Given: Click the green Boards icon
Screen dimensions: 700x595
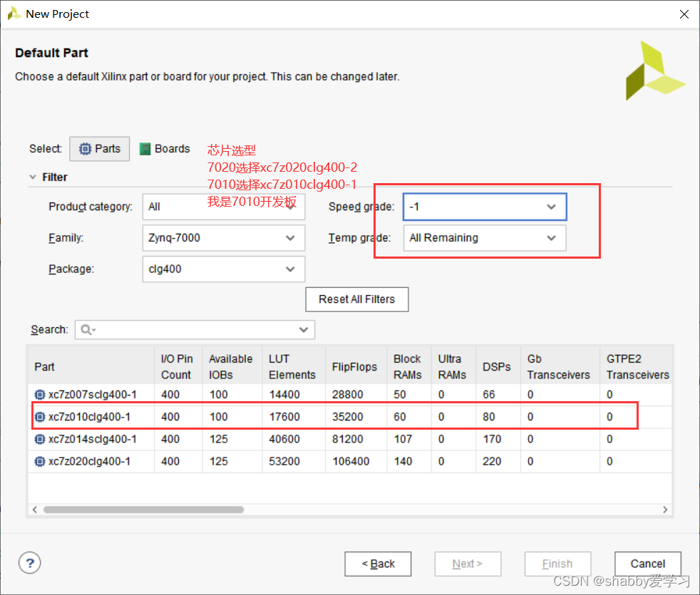Looking at the screenshot, I should (x=145, y=149).
